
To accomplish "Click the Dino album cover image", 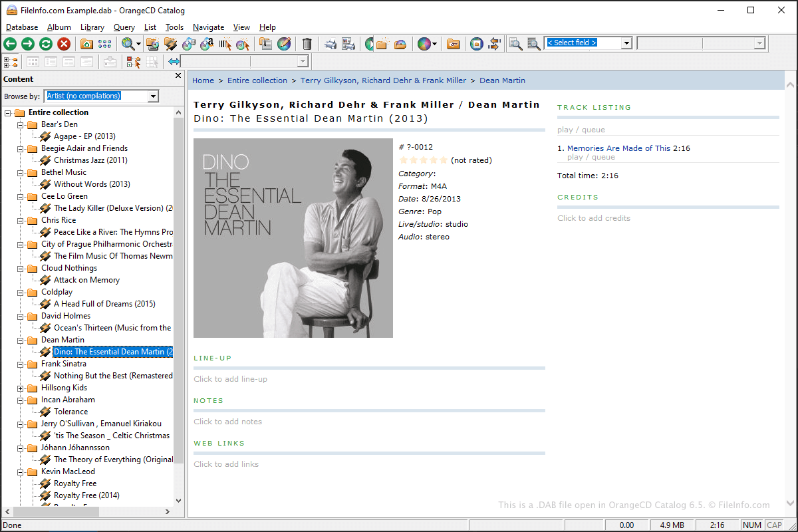I will pyautogui.click(x=293, y=238).
